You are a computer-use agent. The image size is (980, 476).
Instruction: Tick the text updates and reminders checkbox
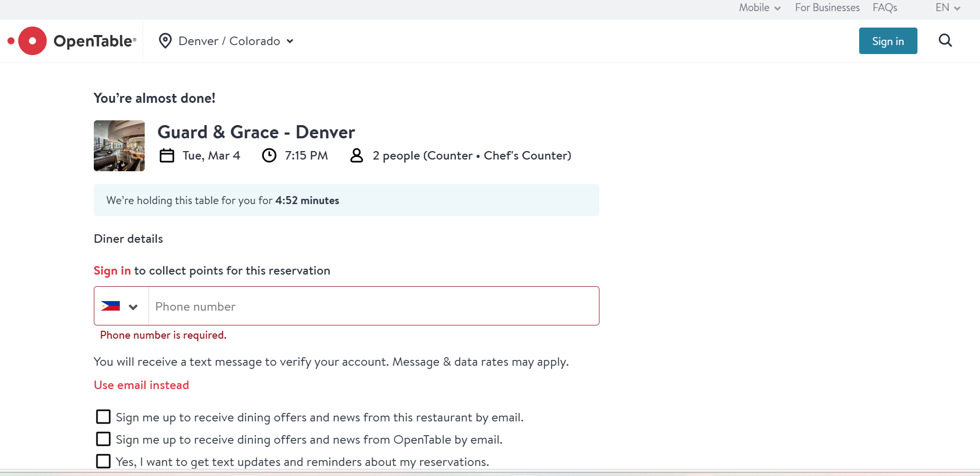pos(103,461)
